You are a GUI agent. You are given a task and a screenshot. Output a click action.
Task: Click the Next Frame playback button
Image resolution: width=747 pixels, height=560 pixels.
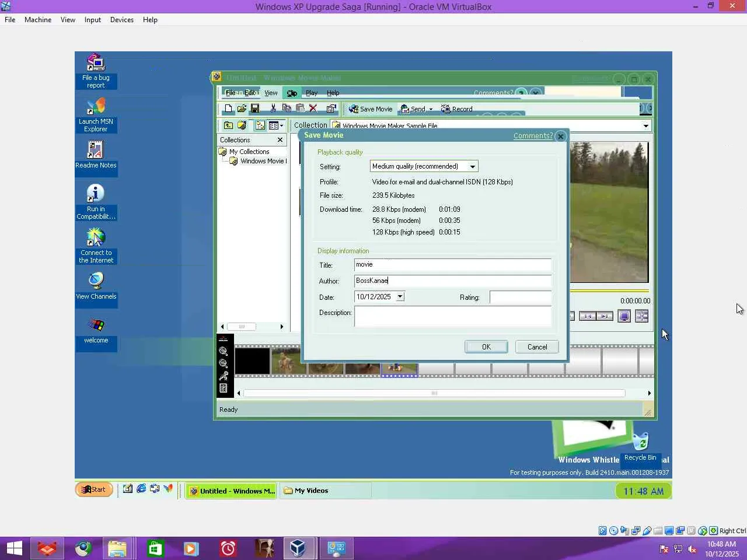click(x=605, y=316)
